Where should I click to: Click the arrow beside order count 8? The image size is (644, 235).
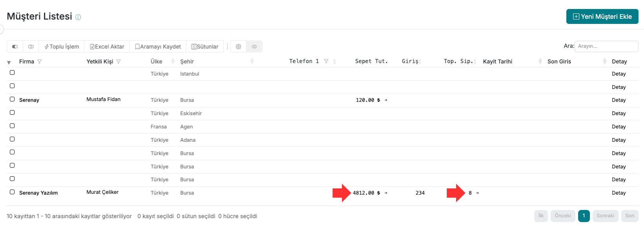click(x=477, y=193)
